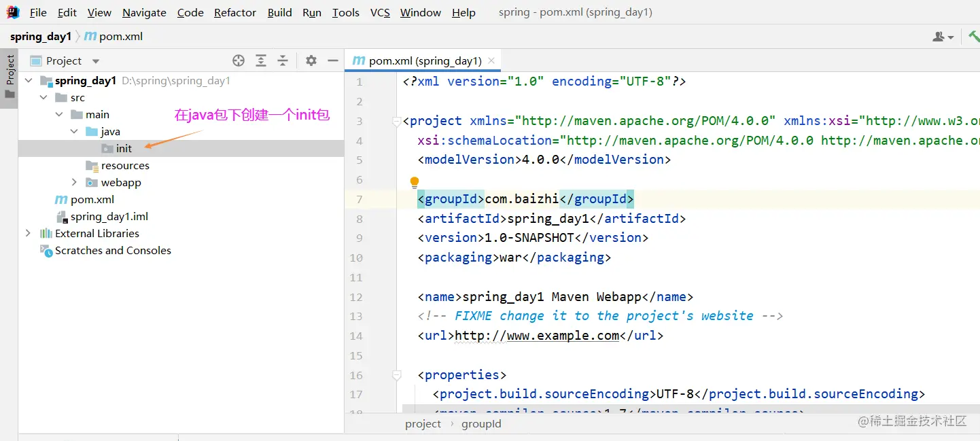Image resolution: width=980 pixels, height=441 pixels.
Task: Click the artifactId line spring_day1
Action: point(552,219)
